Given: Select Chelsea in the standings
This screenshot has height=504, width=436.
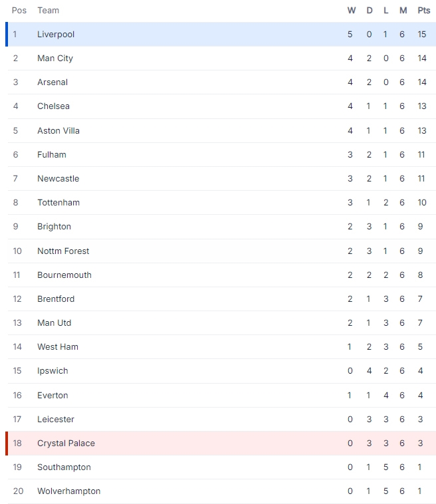Looking at the screenshot, I should (53, 106).
